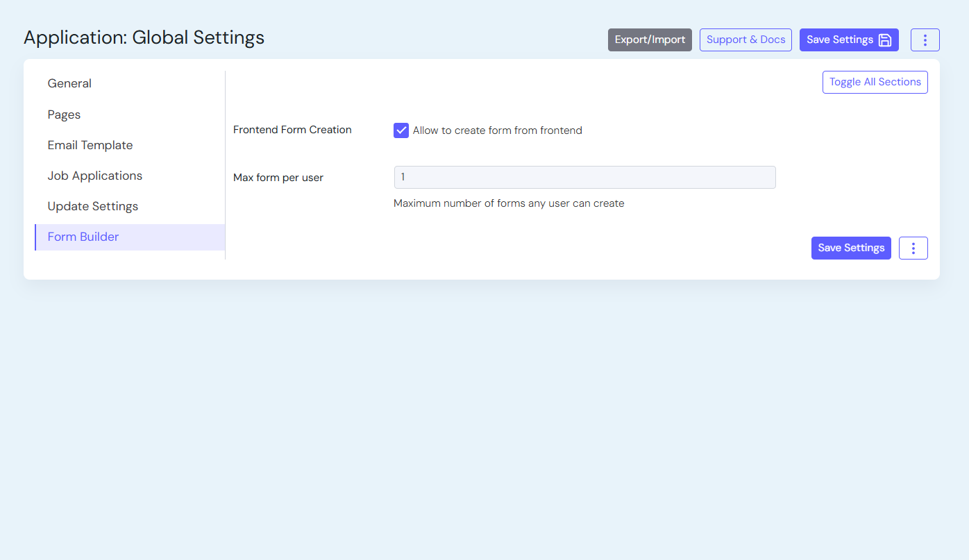The width and height of the screenshot is (969, 560).
Task: Select the Form Builder tab
Action: pos(83,237)
